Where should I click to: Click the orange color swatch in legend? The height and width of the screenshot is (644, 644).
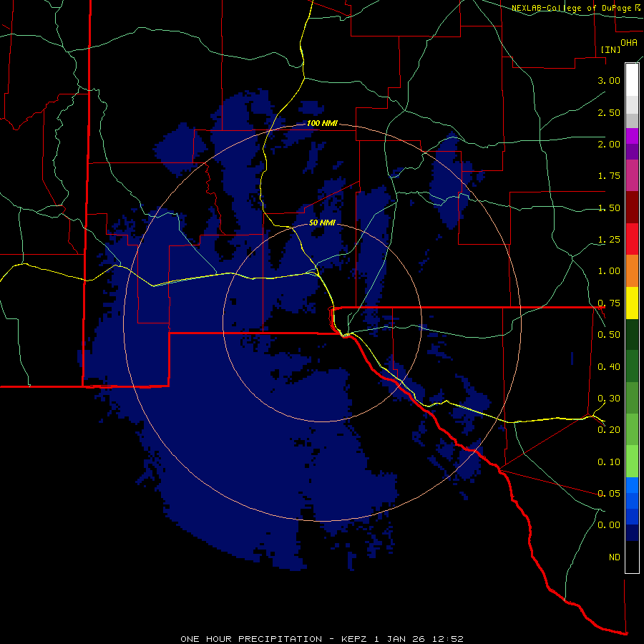(x=632, y=270)
